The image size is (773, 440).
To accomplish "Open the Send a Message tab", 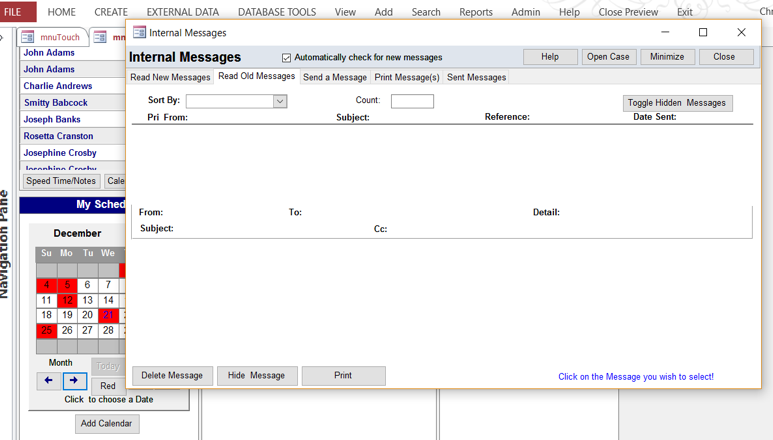I will tap(335, 77).
